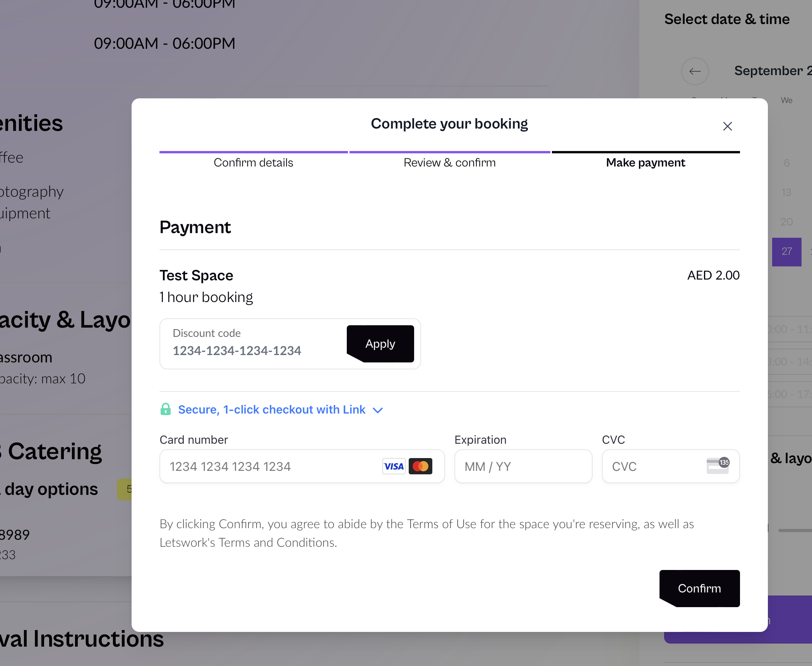Focus the Expiration MM / YY field

[x=523, y=466]
